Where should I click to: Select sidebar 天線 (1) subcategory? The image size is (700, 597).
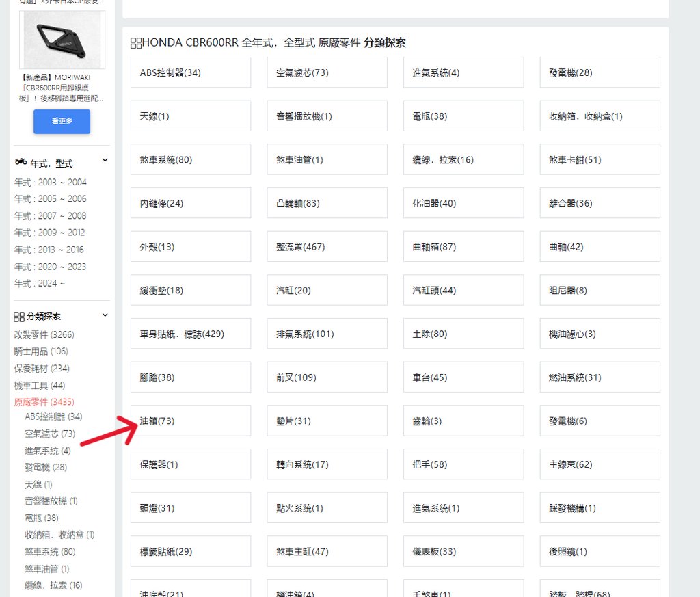click(38, 484)
